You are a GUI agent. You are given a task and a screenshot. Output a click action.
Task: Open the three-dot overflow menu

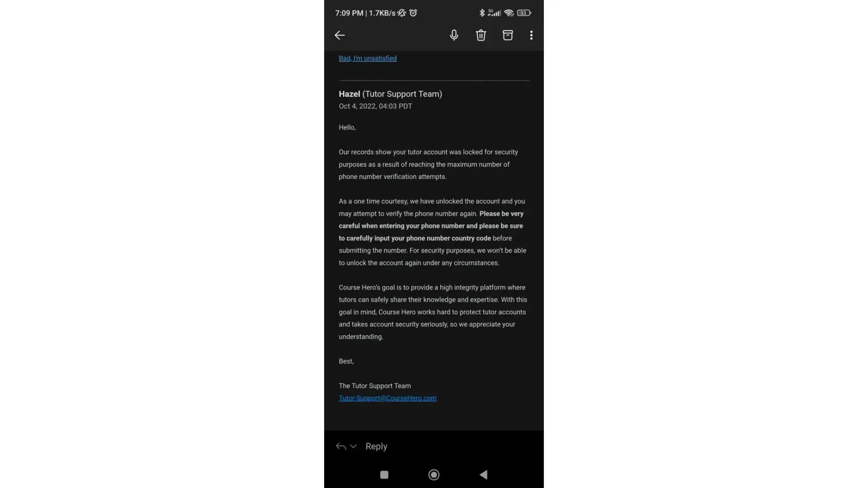tap(531, 35)
